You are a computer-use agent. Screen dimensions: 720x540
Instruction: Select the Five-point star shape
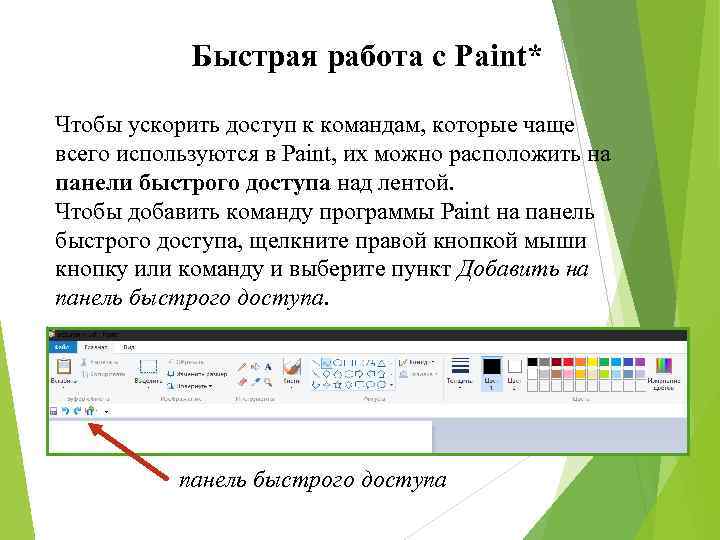pos(338,385)
